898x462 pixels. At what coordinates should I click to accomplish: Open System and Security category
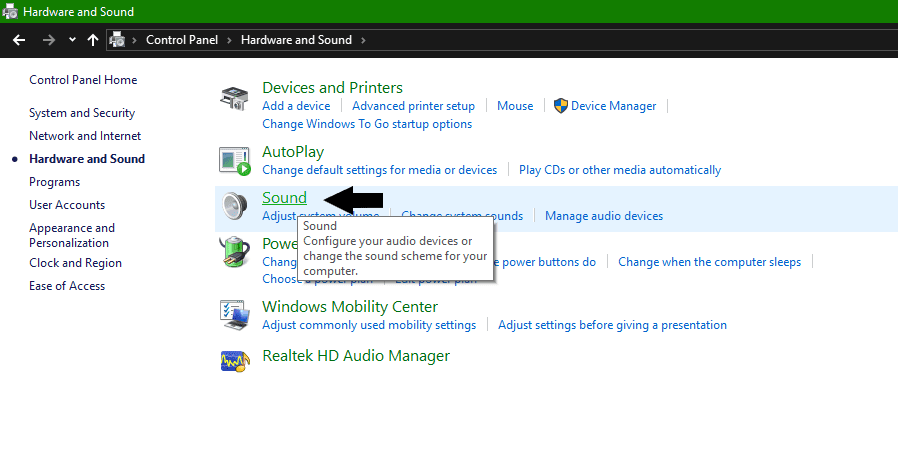click(x=82, y=113)
